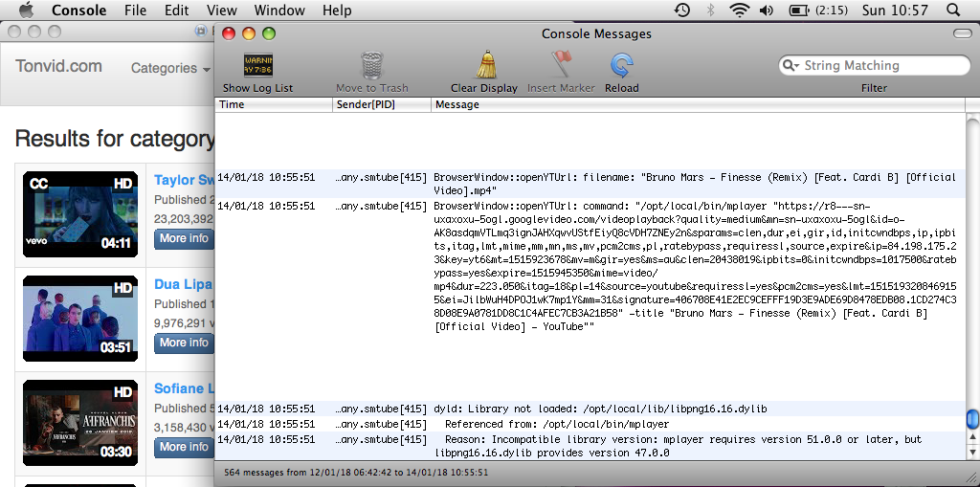Screen dimensions: 980x487
Task: Open the Help menu
Action: click(337, 10)
